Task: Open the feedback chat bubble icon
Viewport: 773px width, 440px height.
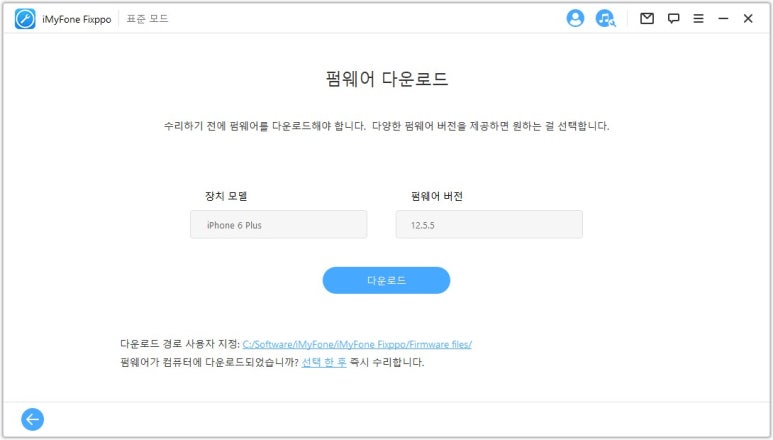Action: tap(673, 19)
